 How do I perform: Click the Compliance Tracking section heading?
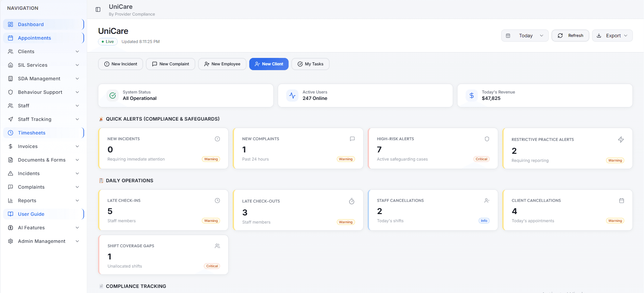(x=136, y=286)
